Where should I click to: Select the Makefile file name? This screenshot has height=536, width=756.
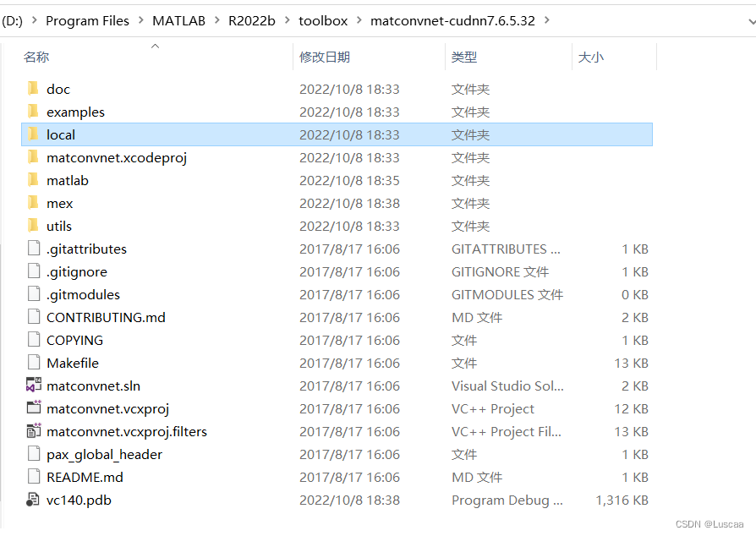click(73, 363)
